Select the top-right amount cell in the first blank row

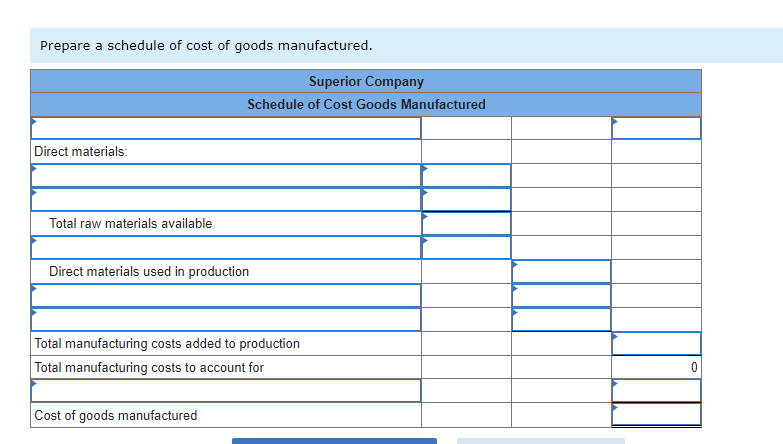(656, 128)
